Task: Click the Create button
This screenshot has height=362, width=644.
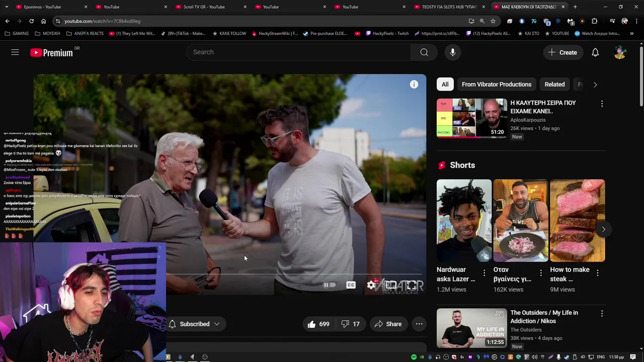Action: (x=562, y=52)
